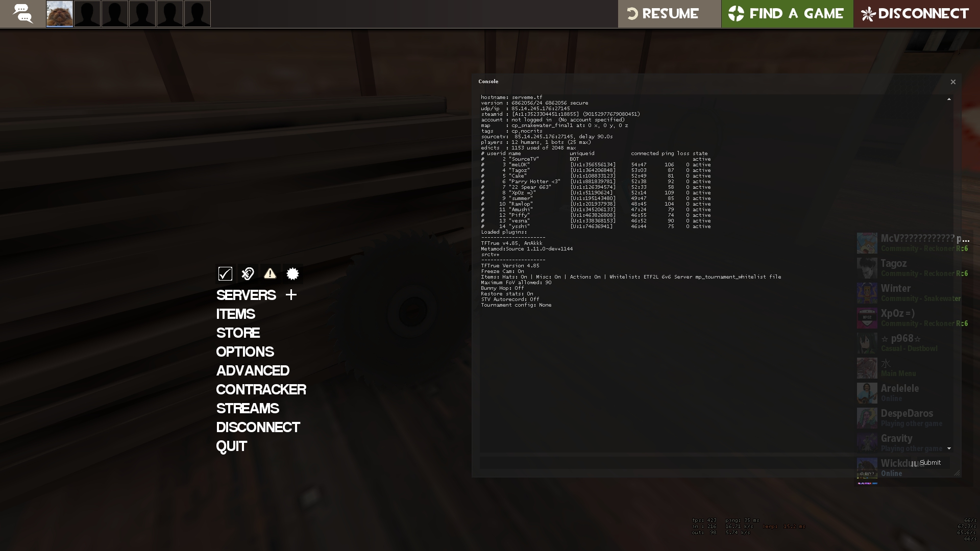This screenshot has height=551, width=980.
Task: Click the second empty party slot
Action: [115, 14]
